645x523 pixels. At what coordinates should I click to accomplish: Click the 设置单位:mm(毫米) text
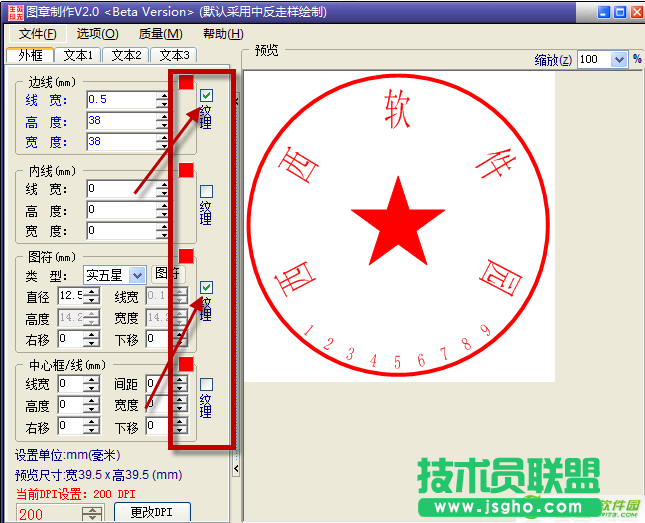(68, 455)
